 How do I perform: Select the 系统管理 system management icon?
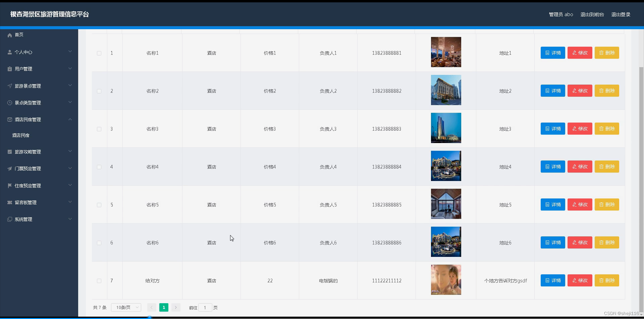click(x=9, y=219)
